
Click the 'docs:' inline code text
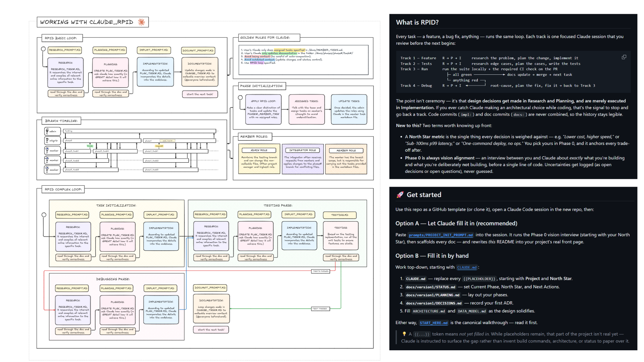(x=519, y=115)
